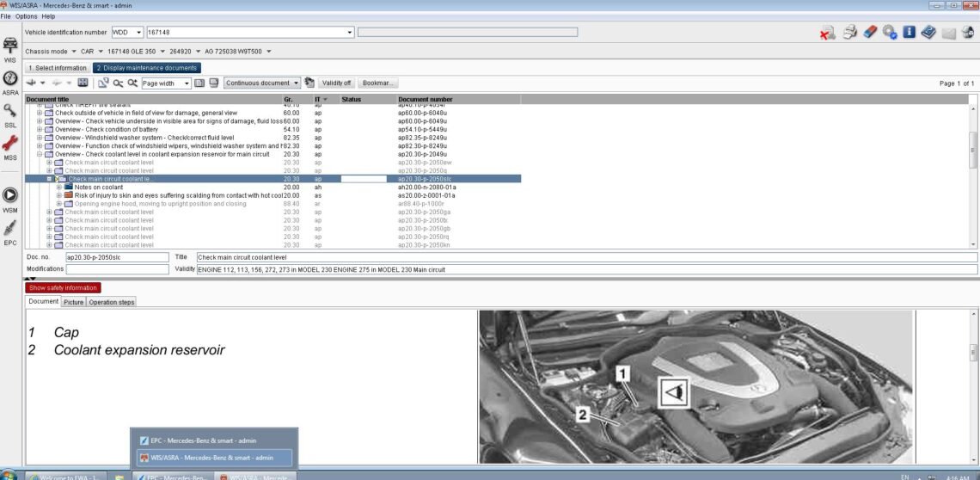Viewport: 980px width, 480px height.
Task: Open the Options menu
Action: 27,16
